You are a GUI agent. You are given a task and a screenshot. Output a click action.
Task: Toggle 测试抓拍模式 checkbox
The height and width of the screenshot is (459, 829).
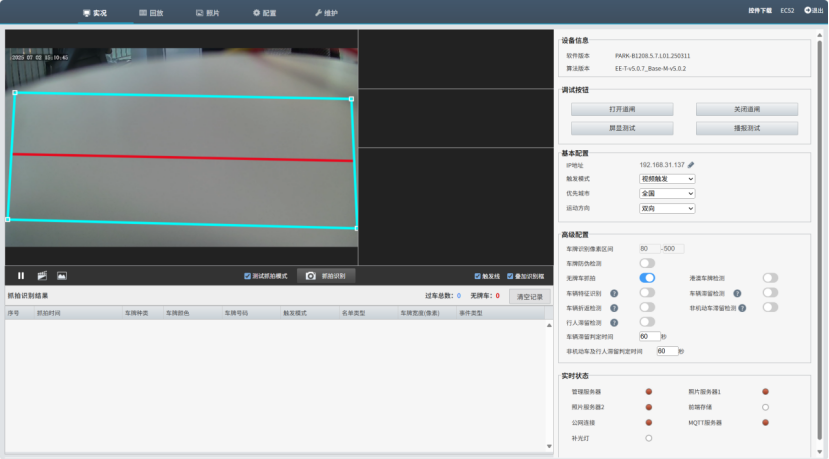247,276
